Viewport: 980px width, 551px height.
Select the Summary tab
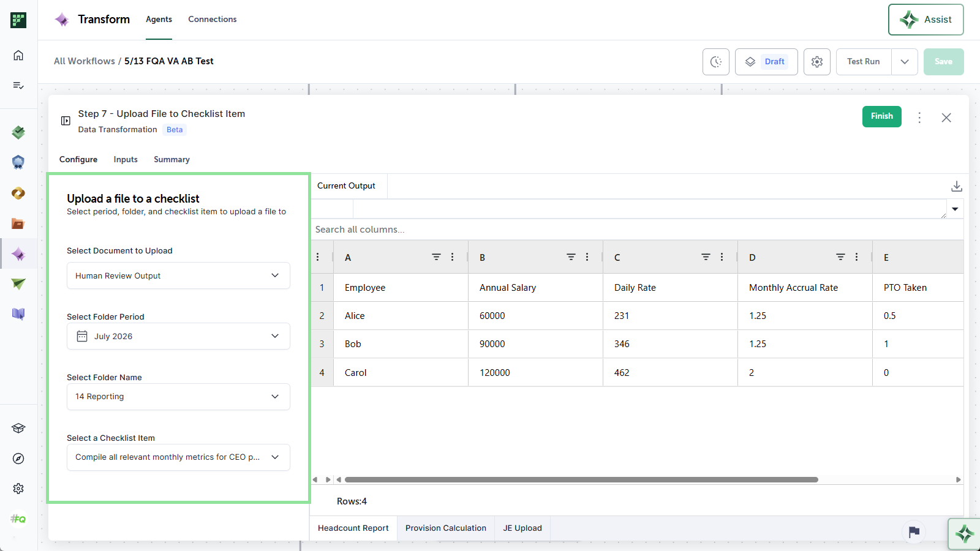[x=171, y=159]
